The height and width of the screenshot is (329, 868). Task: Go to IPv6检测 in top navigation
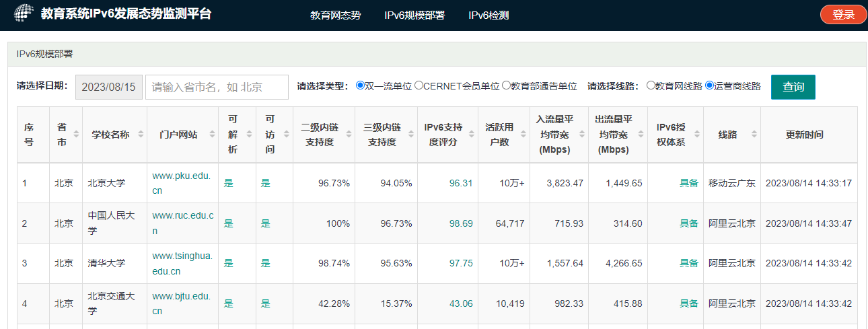pos(488,15)
